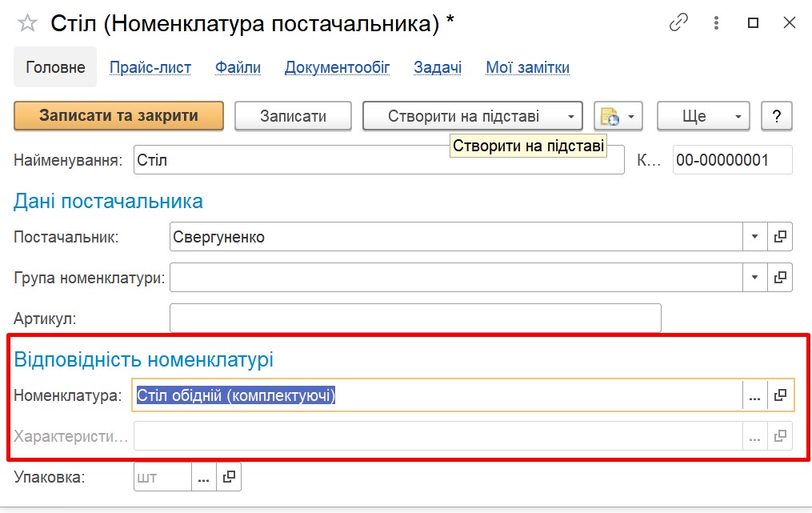The width and height of the screenshot is (812, 513).
Task: Edit the Найменування field
Action: pos(379,160)
